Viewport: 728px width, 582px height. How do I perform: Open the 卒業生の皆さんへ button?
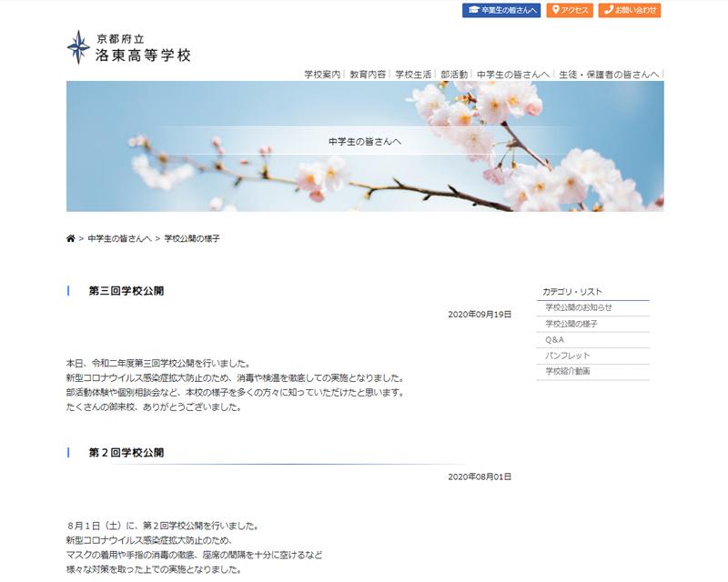point(501,10)
